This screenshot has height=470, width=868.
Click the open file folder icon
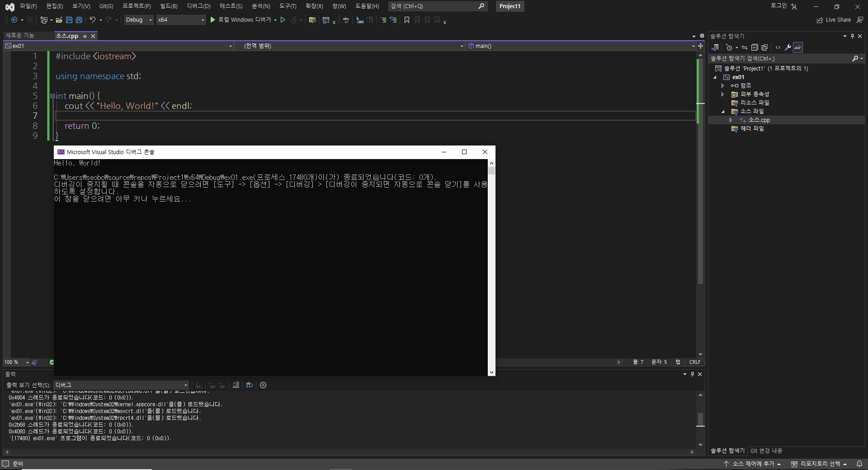(59, 20)
